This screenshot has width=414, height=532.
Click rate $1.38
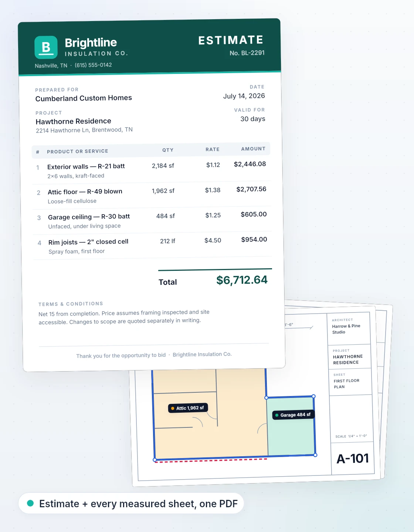point(213,190)
